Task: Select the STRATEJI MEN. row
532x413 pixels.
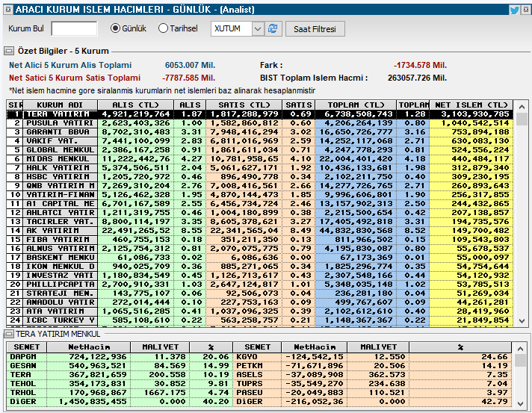Action: (x=259, y=294)
